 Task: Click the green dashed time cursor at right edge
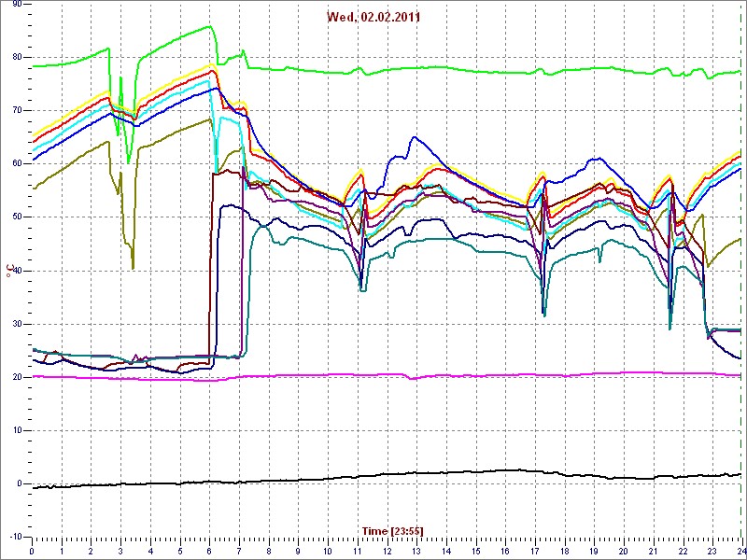point(740,280)
